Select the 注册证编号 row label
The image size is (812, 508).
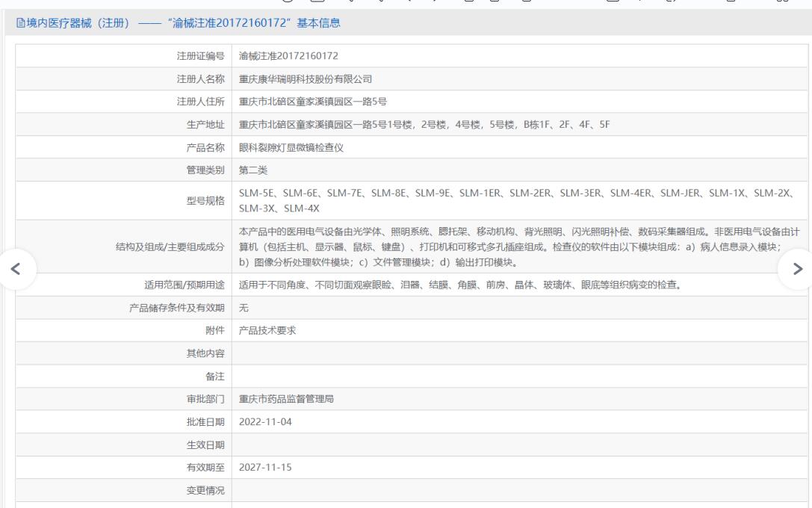click(200, 56)
